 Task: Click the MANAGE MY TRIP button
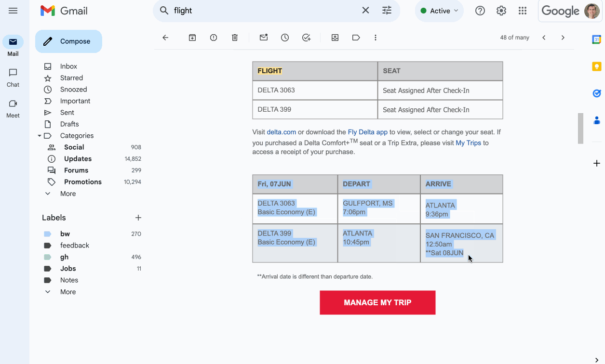[377, 302]
